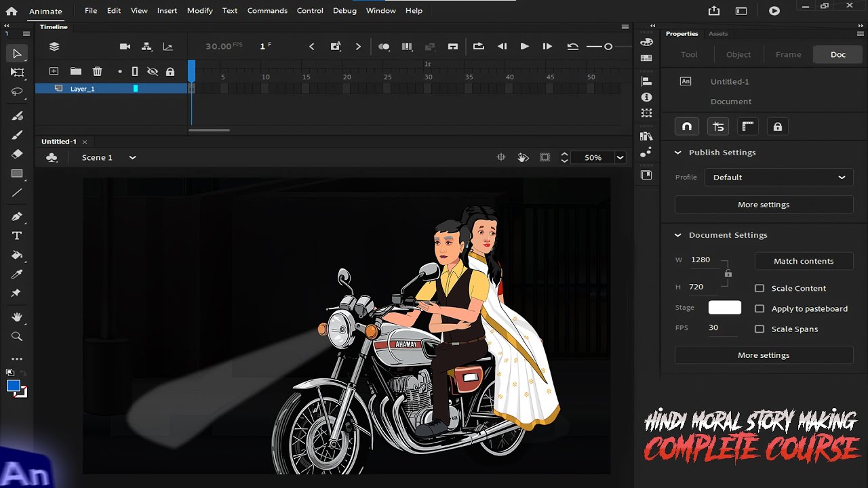This screenshot has height=488, width=868.
Task: Click the white Stage color swatch
Action: point(725,308)
